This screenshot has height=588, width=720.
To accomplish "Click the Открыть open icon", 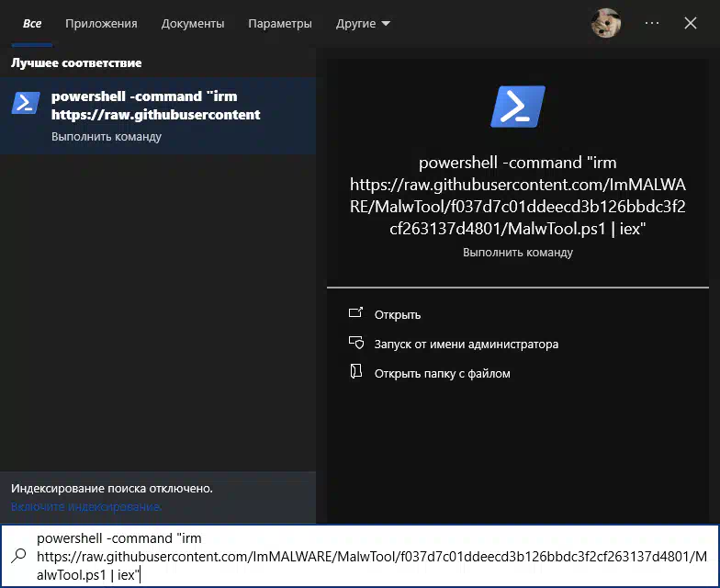I will (356, 313).
